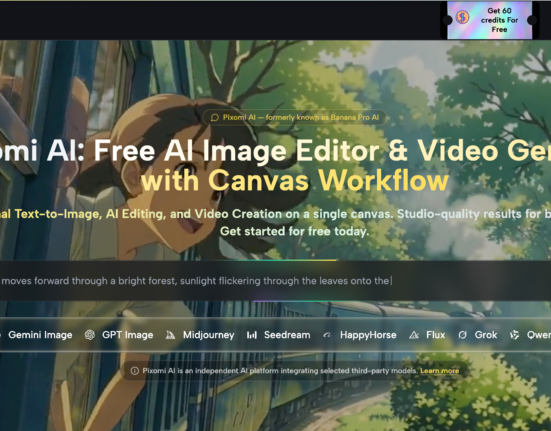
Task: Open the Learn more link
Action: pos(440,371)
